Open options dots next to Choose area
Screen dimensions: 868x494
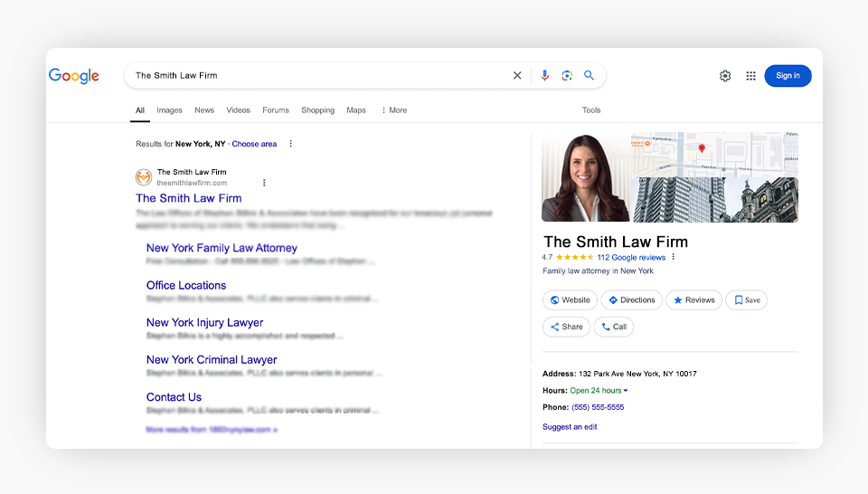coord(290,144)
